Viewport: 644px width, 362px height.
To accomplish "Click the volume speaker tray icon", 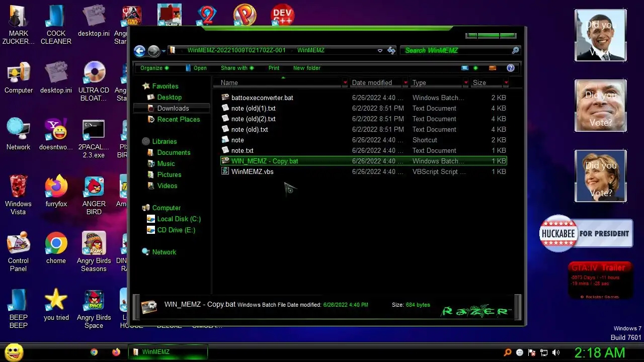I will (x=556, y=352).
